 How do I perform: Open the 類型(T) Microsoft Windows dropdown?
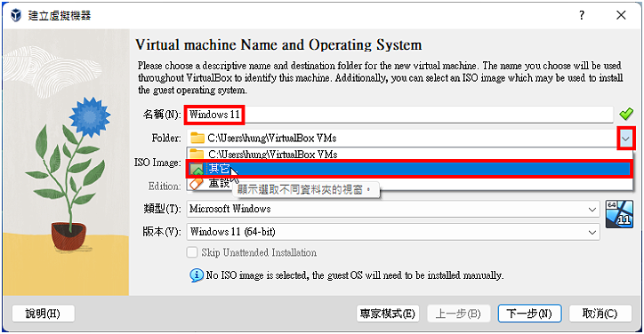[x=393, y=209]
